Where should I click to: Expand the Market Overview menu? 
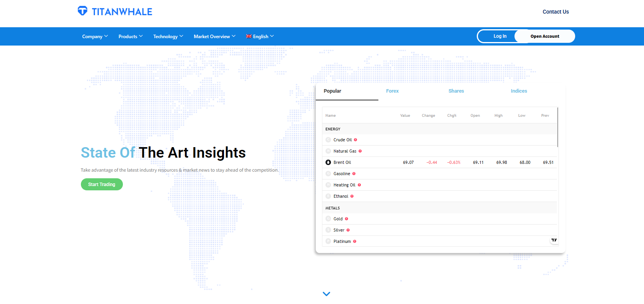coord(214,37)
